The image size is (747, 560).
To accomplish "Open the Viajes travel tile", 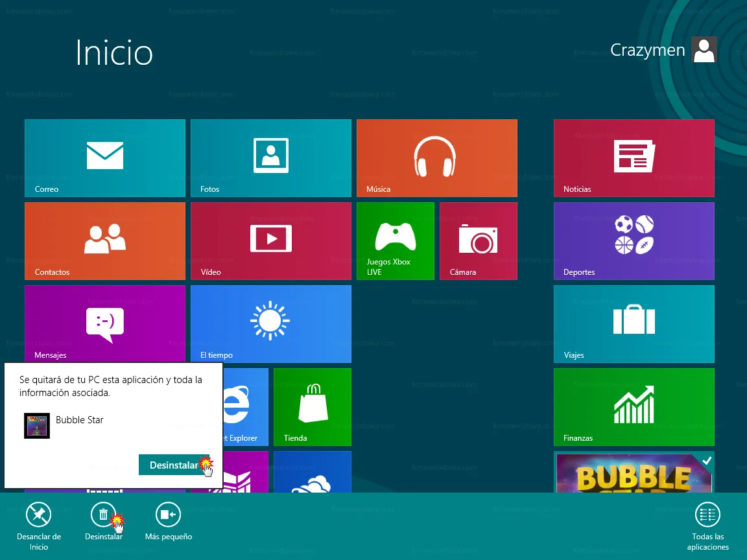I will point(634,324).
